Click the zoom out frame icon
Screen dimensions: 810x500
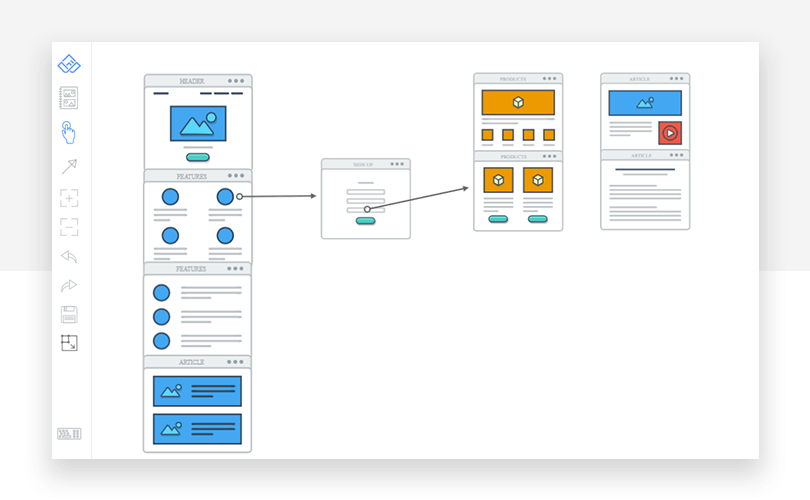[69, 227]
